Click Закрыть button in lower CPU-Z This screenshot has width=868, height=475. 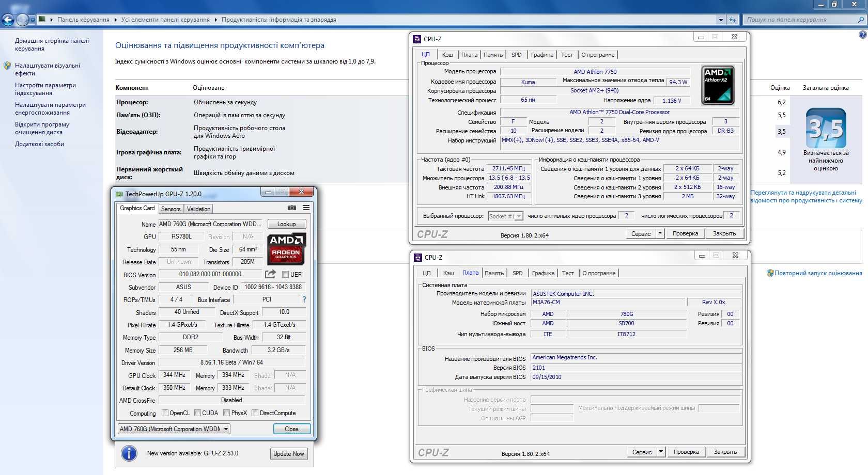coord(725,452)
